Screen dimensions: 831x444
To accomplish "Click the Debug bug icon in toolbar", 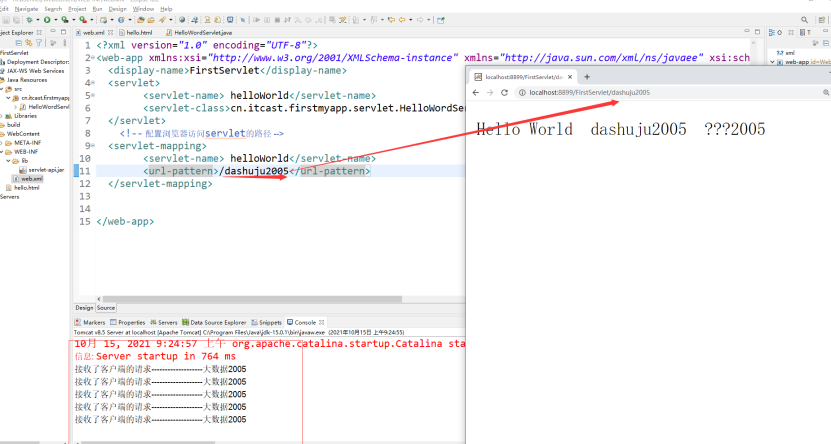I will tap(29, 20).
